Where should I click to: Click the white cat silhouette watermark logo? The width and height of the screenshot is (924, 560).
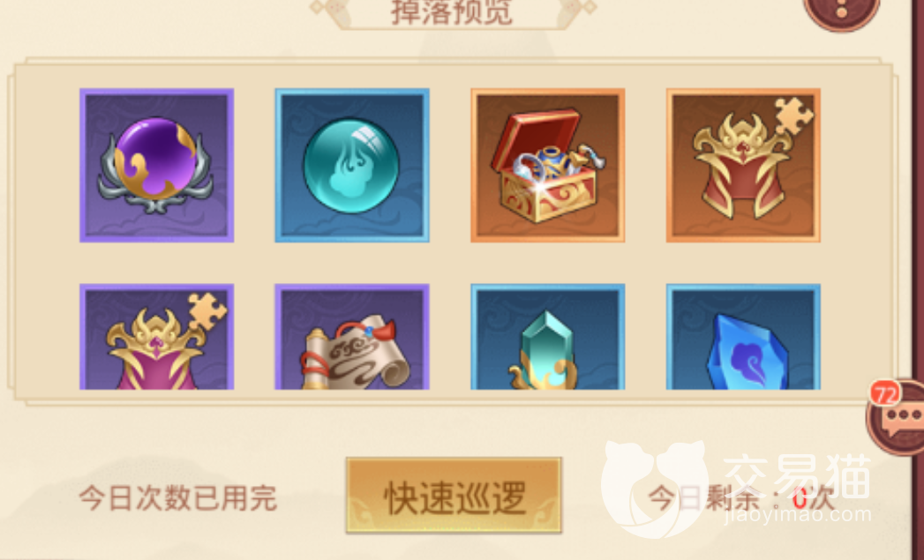[654, 488]
